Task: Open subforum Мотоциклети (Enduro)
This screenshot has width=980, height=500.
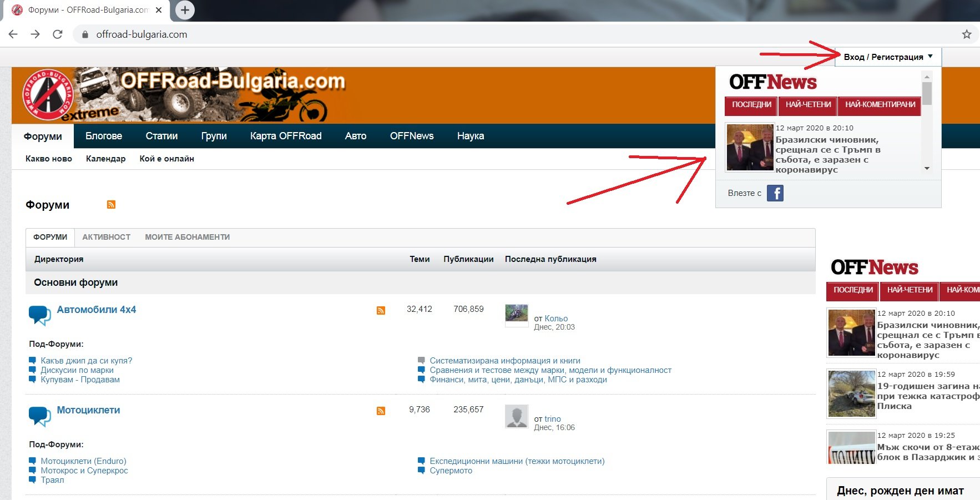Action: pos(83,461)
